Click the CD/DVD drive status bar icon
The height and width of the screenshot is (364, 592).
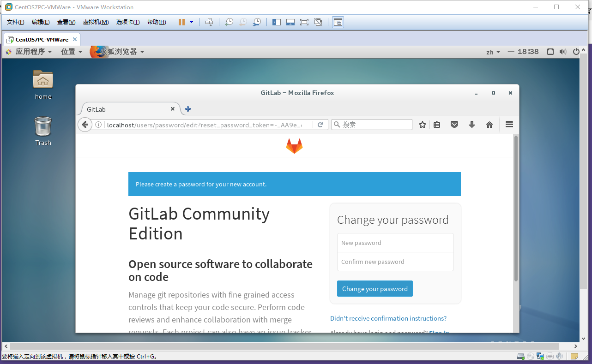point(531,356)
